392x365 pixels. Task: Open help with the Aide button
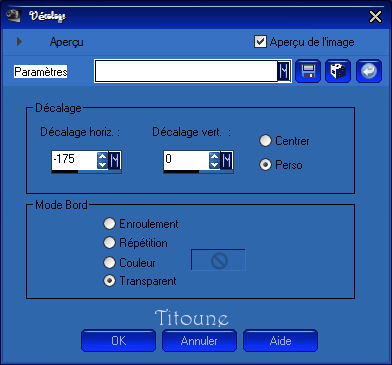point(280,341)
